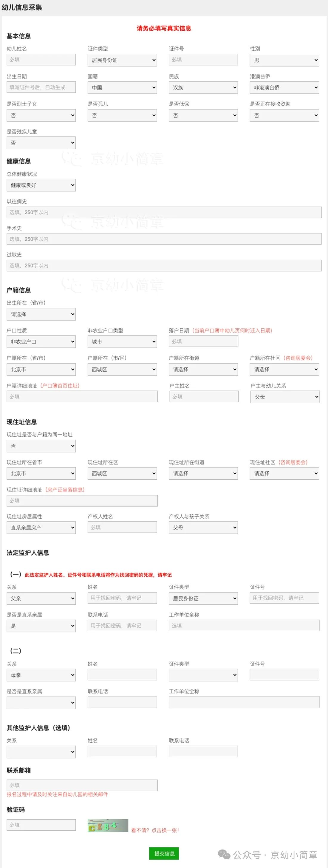Click the 幼儿姓名 input field
Image resolution: width=328 pixels, height=868 pixels.
pyautogui.click(x=41, y=60)
